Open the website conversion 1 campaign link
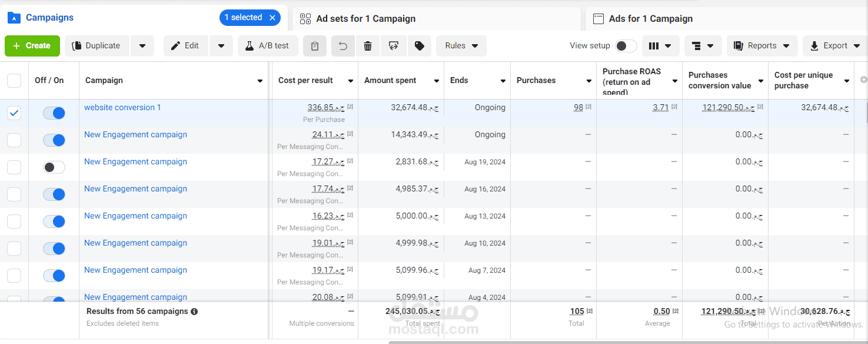The image size is (868, 344). pyautogui.click(x=122, y=107)
